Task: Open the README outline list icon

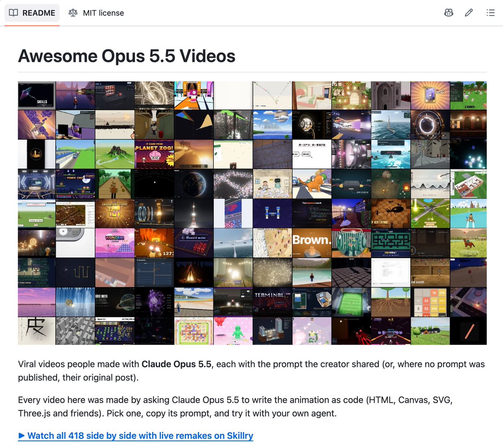Action: (490, 13)
